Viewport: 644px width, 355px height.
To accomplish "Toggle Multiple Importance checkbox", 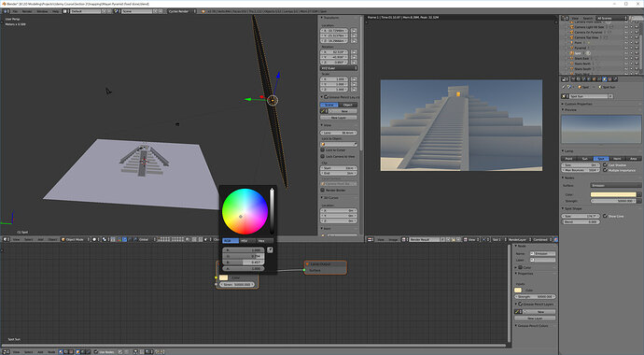I will [605, 170].
